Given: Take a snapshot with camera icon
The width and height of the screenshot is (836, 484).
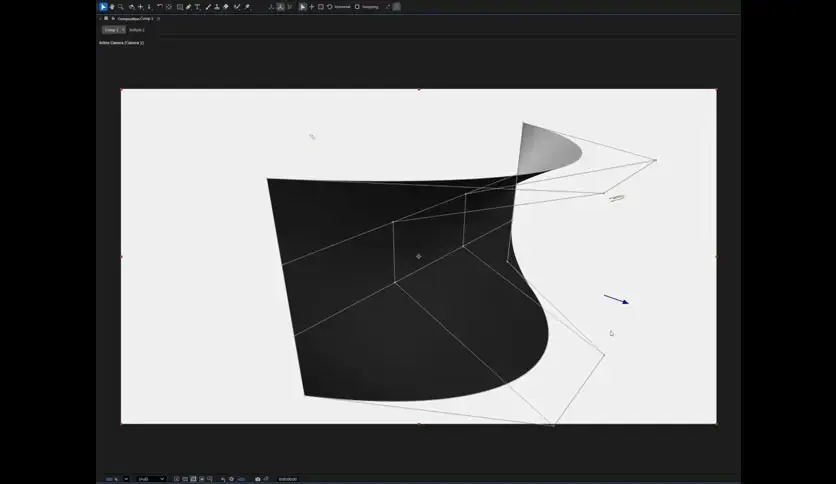Looking at the screenshot, I should 258,479.
